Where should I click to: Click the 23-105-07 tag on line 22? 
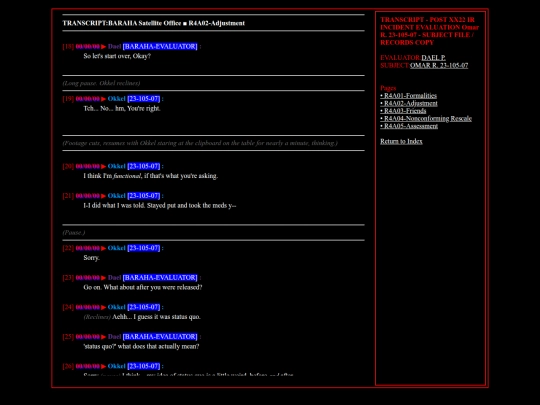click(x=144, y=248)
